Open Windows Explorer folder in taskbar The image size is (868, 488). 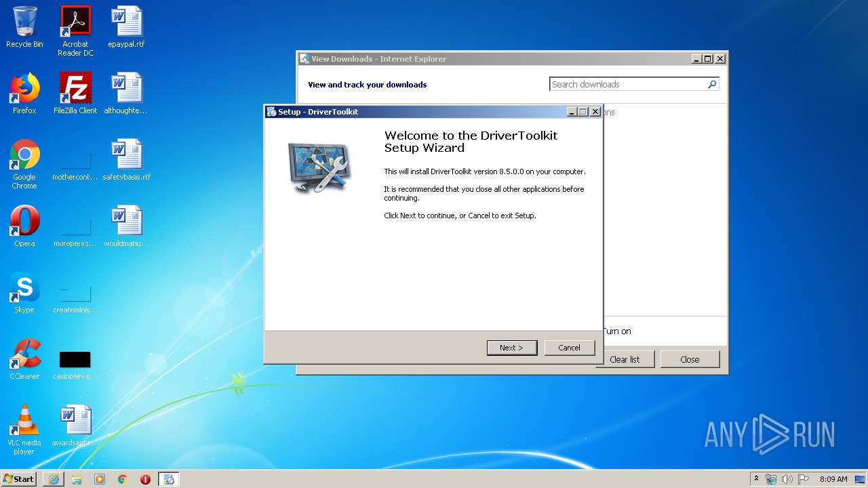[77, 479]
